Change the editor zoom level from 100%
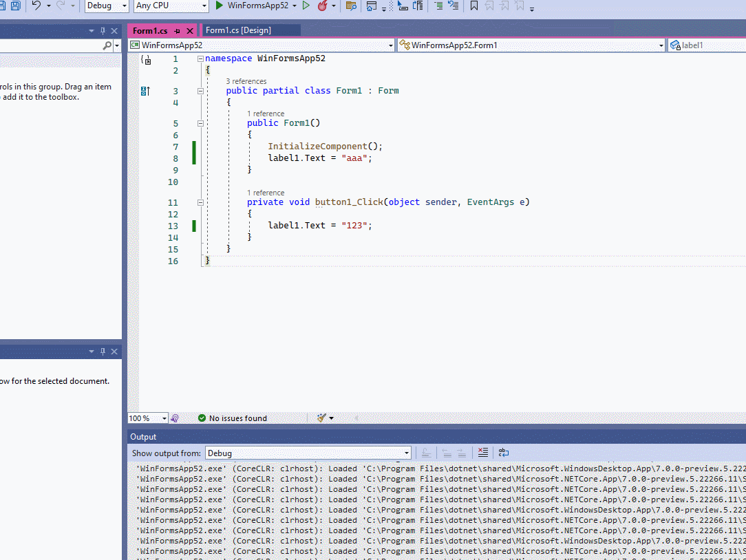This screenshot has height=560, width=746. tap(147, 418)
